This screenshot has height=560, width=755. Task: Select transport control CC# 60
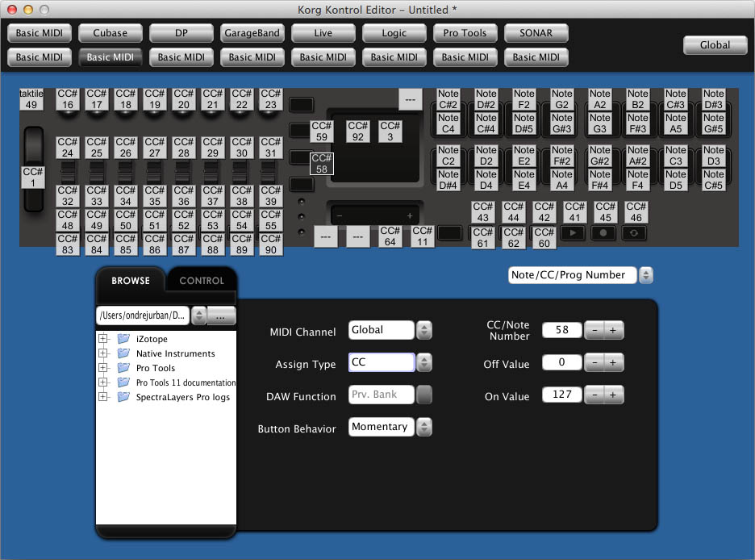tap(544, 238)
